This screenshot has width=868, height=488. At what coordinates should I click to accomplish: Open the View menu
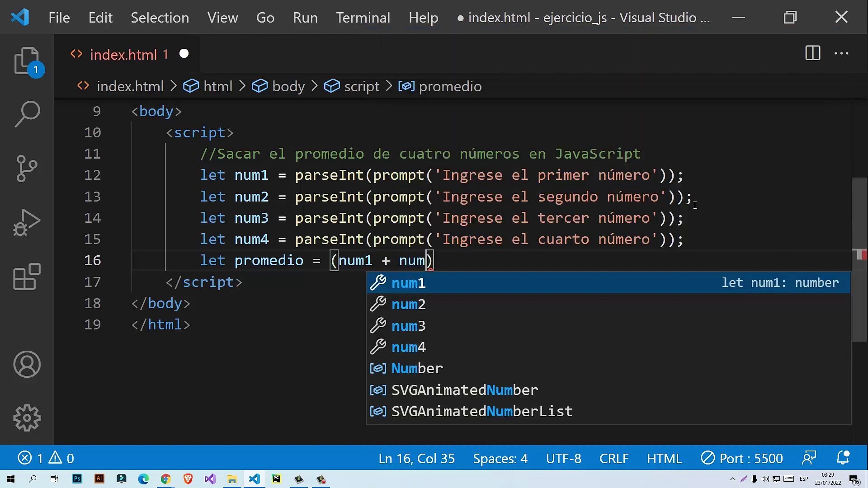coord(222,17)
